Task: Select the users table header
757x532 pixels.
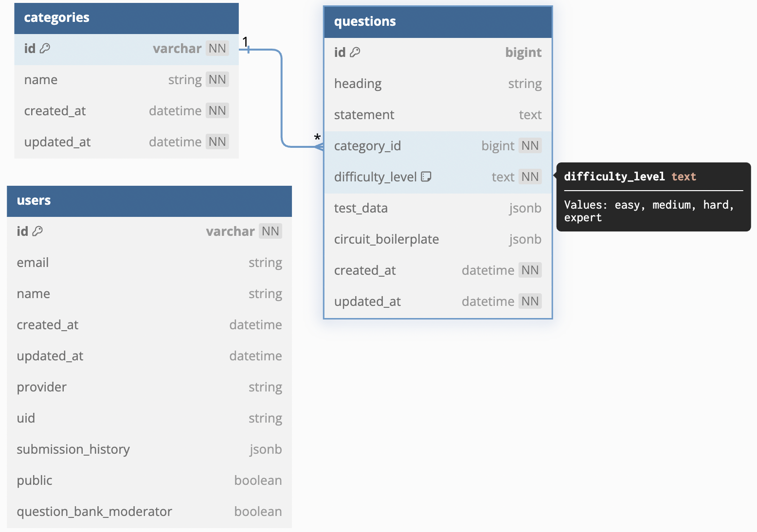Action: tap(149, 201)
